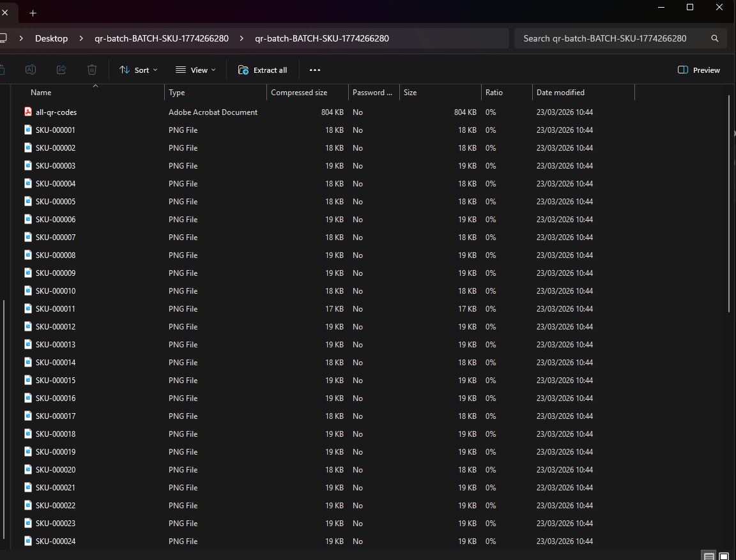Select file SKU-000018
The image size is (736, 560).
point(56,434)
